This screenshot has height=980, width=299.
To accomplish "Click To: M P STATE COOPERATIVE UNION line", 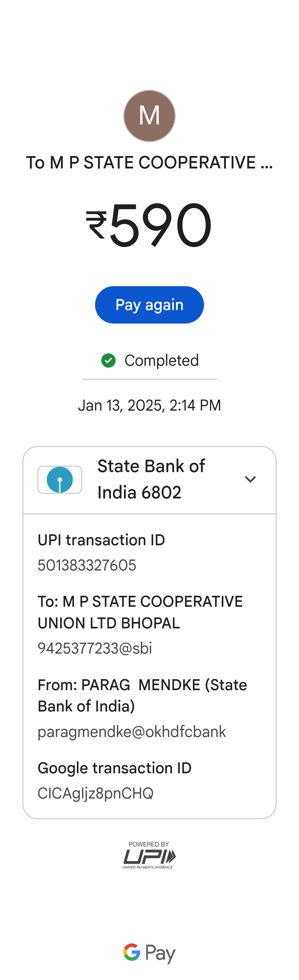I will click(x=140, y=612).
